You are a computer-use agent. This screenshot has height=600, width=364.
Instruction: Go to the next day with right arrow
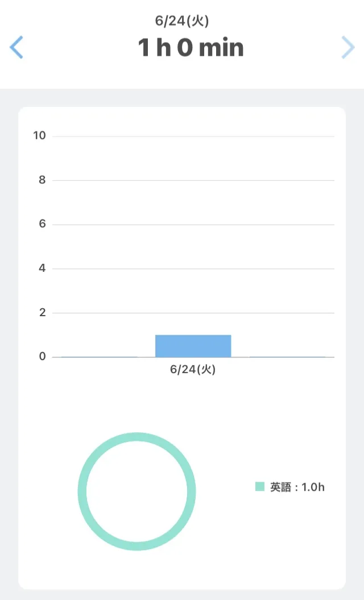[348, 47]
